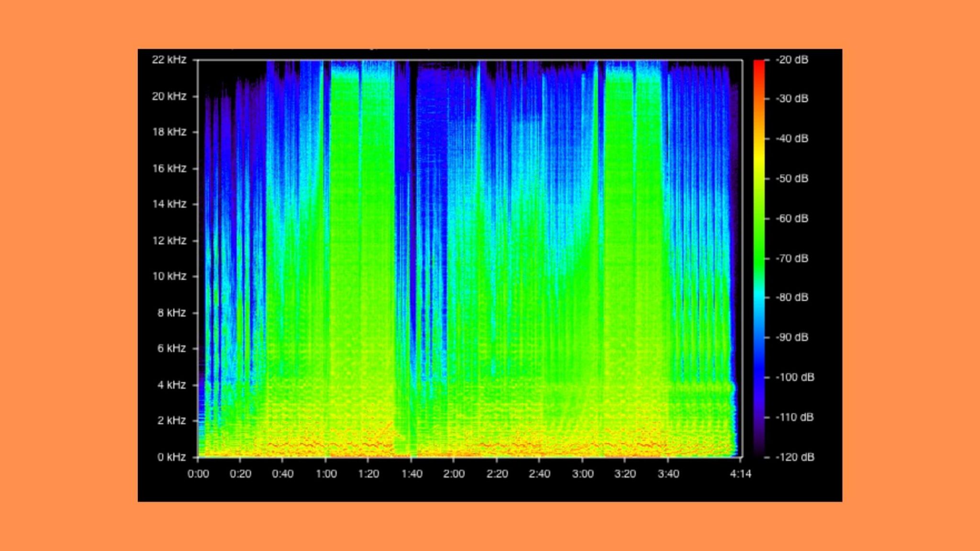Click the -20 dB label on color scale
Image resolution: width=980 pixels, height=551 pixels.
793,58
